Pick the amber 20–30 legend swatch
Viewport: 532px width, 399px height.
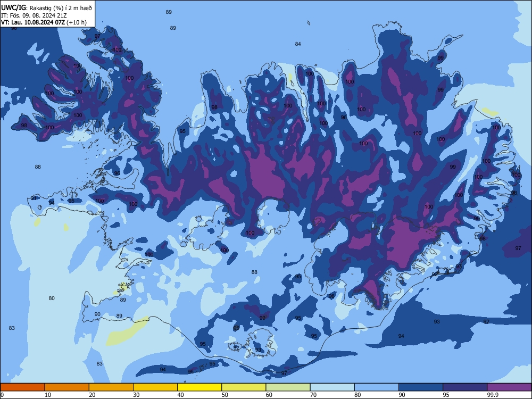111,387
